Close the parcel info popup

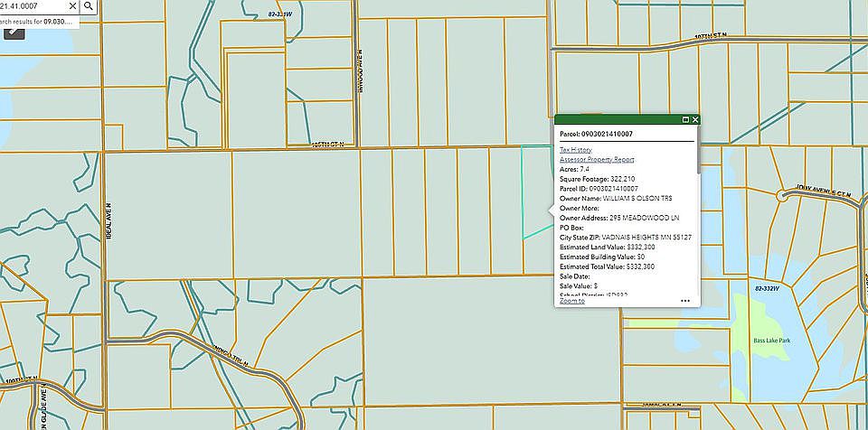pos(695,119)
